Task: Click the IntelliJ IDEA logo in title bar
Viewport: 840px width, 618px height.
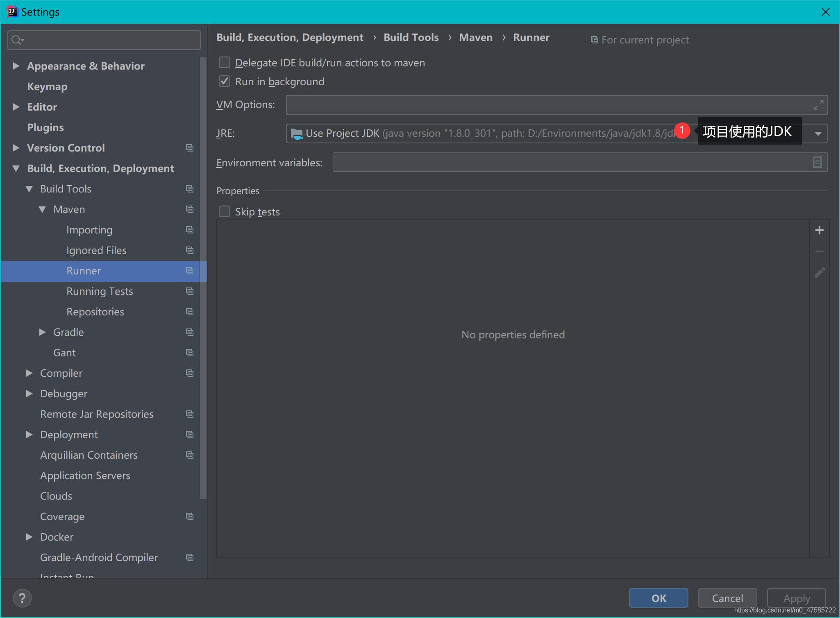Action: point(12,12)
